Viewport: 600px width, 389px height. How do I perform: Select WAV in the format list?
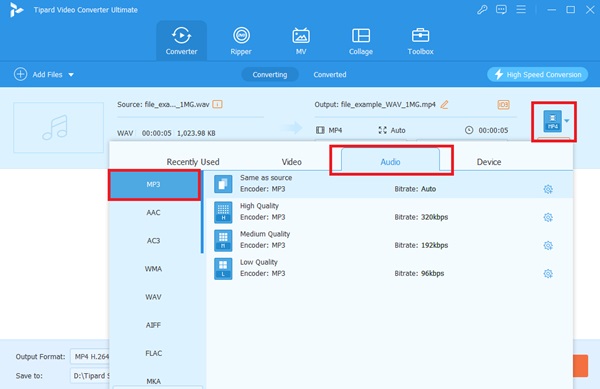pos(153,297)
